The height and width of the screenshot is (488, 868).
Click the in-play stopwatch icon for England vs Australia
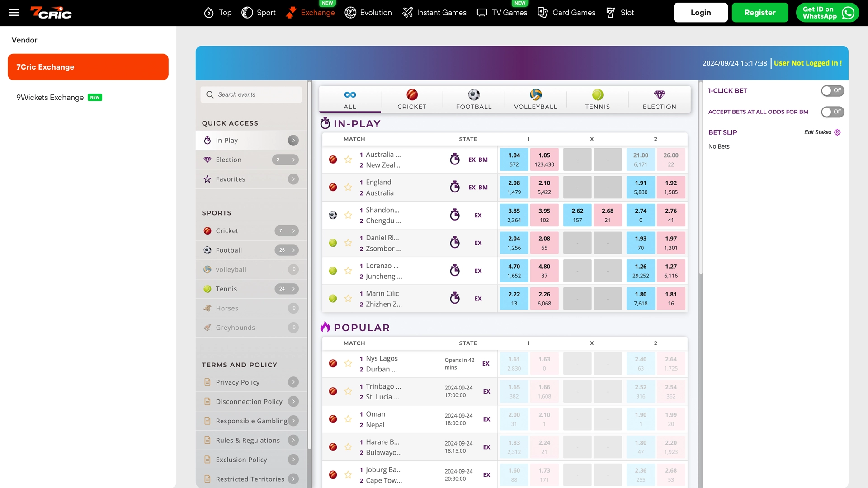[455, 187]
